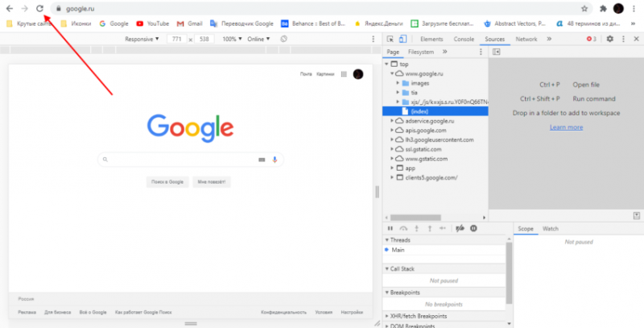Click the browser forward arrow
644x328 pixels.
coord(24,9)
